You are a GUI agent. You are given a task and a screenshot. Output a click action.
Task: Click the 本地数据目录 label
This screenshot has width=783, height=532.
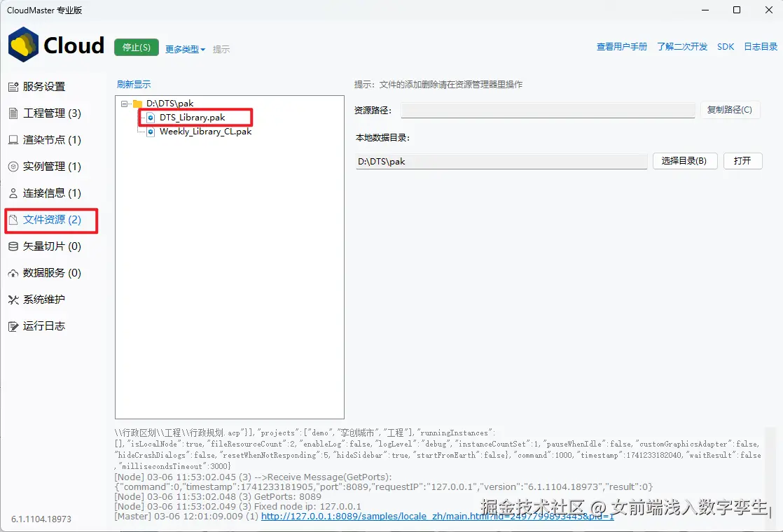(x=382, y=138)
